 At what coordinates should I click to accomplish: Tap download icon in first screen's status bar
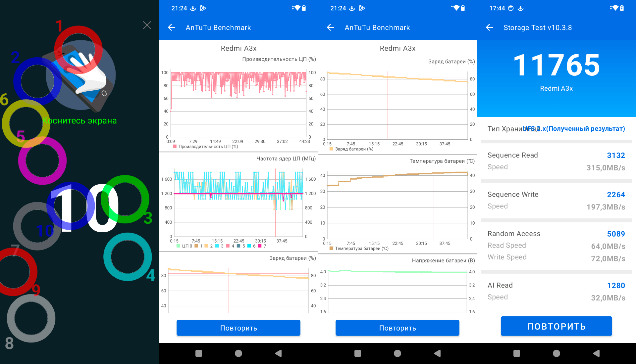click(193, 8)
